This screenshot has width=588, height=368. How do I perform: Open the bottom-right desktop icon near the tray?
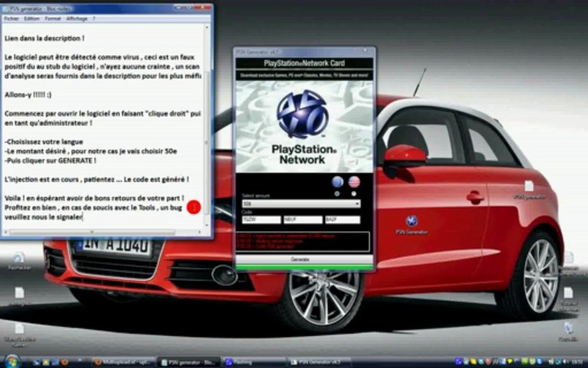(568, 332)
